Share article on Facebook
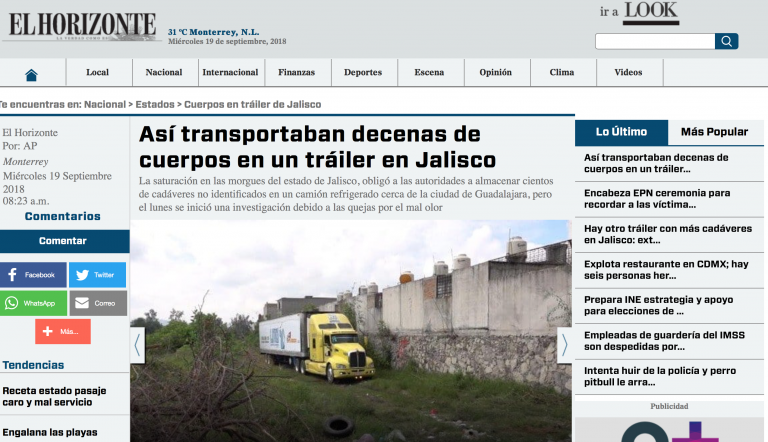This screenshot has height=442, width=768. pos(33,275)
